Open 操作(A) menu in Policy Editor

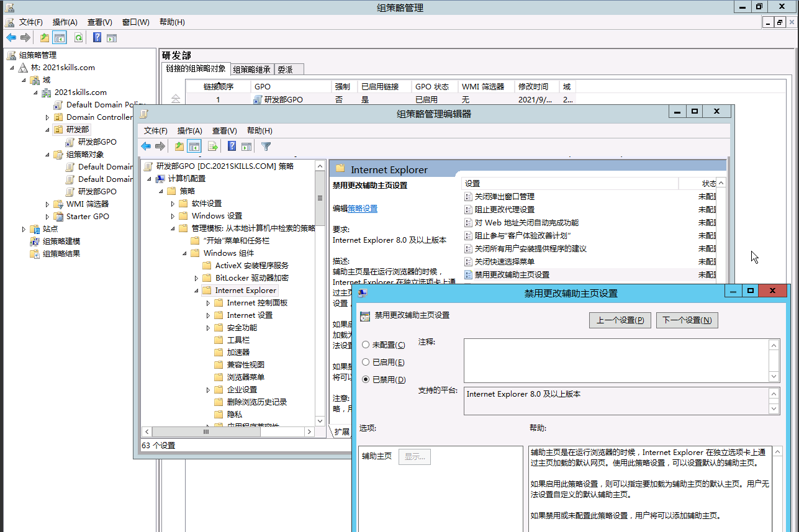(x=189, y=131)
